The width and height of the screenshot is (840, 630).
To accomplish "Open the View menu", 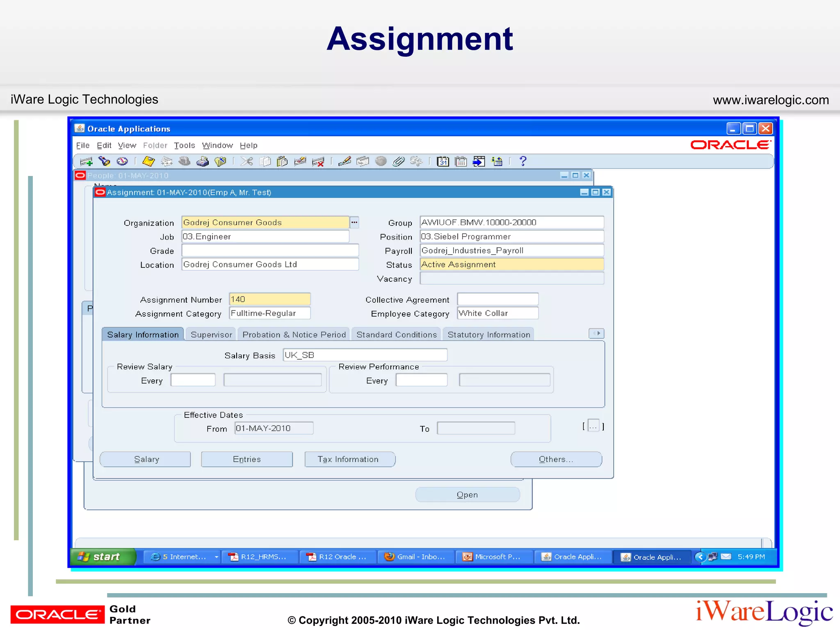I will 127,146.
